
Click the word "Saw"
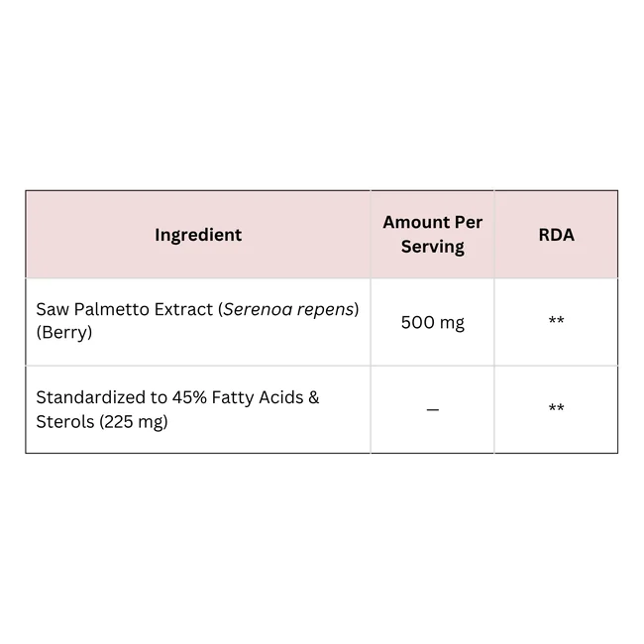pos(52,310)
